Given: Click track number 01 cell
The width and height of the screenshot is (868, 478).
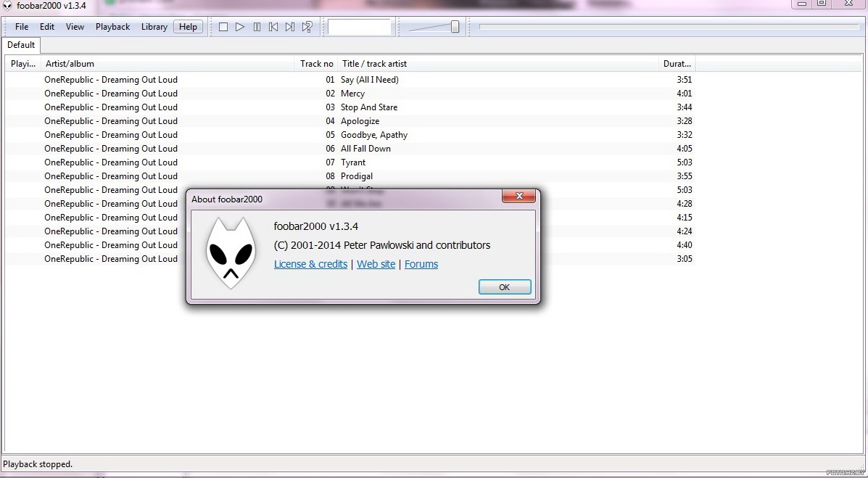Looking at the screenshot, I should pyautogui.click(x=330, y=80).
